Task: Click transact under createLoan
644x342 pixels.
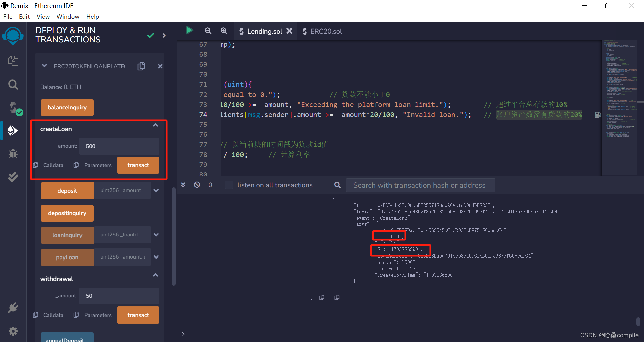Action: pyautogui.click(x=138, y=165)
